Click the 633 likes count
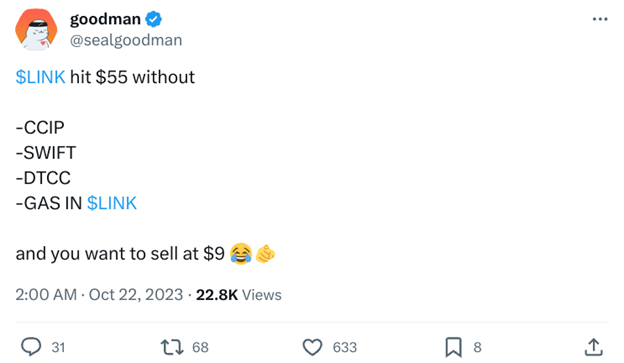 [345, 347]
